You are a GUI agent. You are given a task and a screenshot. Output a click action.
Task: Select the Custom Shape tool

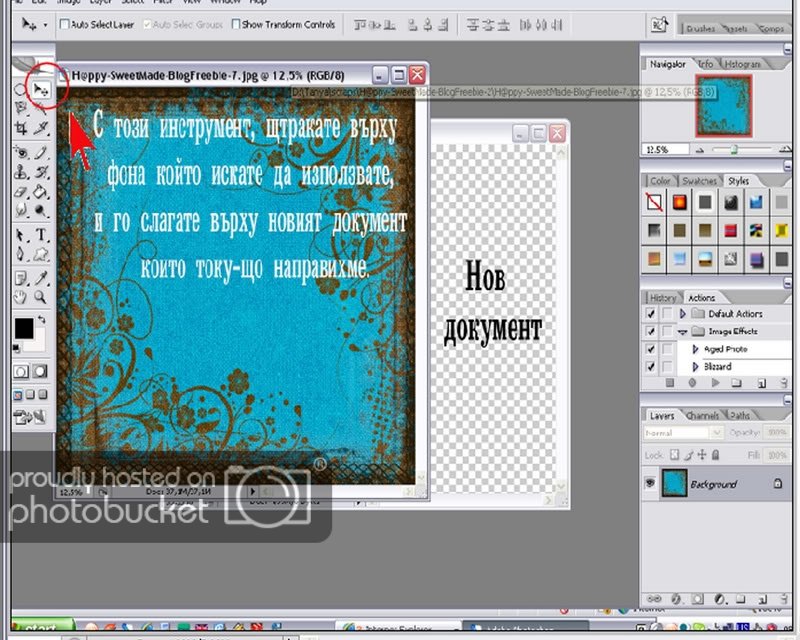(41, 254)
